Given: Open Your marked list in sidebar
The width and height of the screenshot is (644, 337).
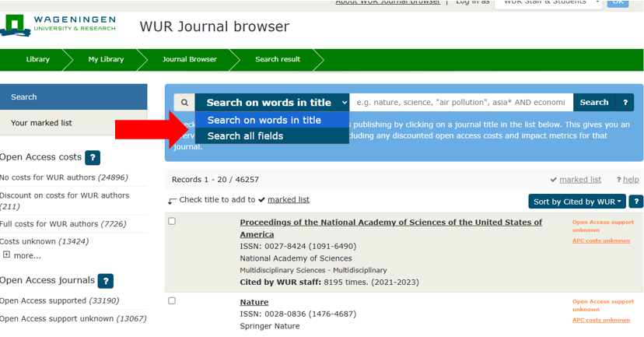Looking at the screenshot, I should pyautogui.click(x=41, y=123).
